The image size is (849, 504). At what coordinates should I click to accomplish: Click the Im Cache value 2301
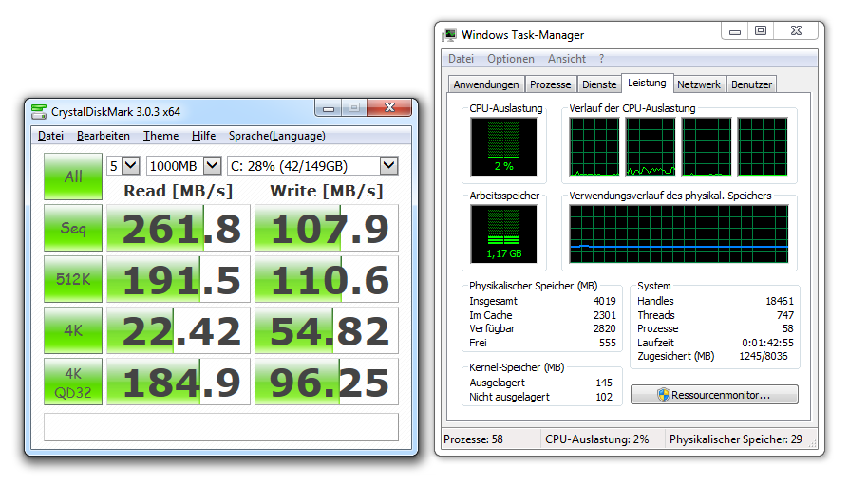tap(604, 315)
